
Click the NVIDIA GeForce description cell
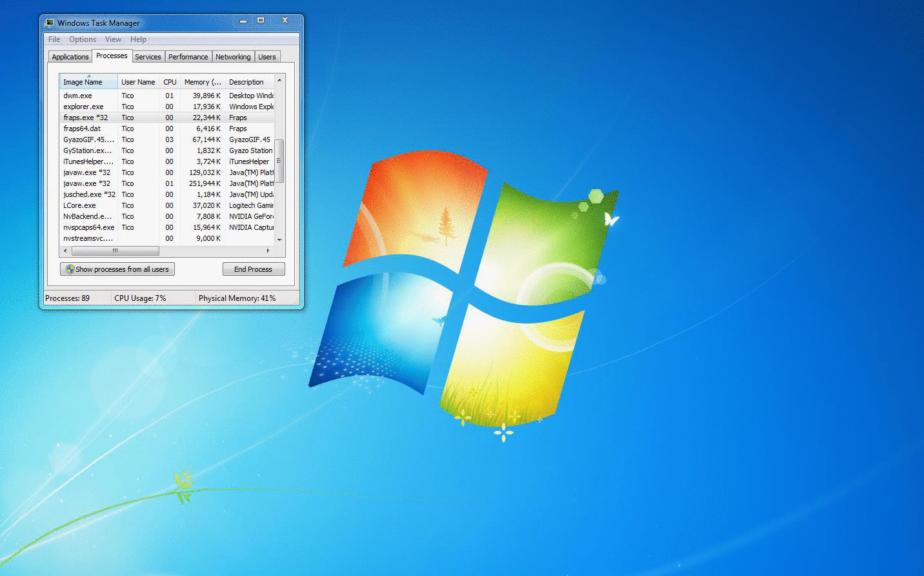click(251, 216)
